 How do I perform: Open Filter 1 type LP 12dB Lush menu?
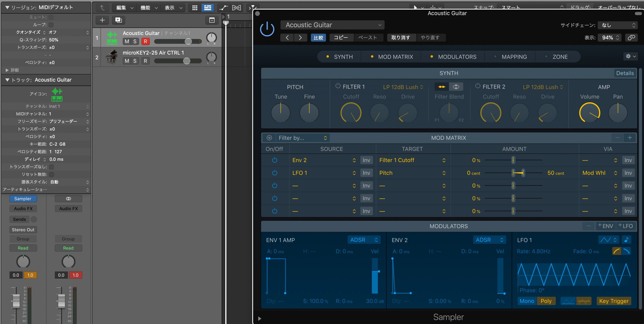coord(403,87)
